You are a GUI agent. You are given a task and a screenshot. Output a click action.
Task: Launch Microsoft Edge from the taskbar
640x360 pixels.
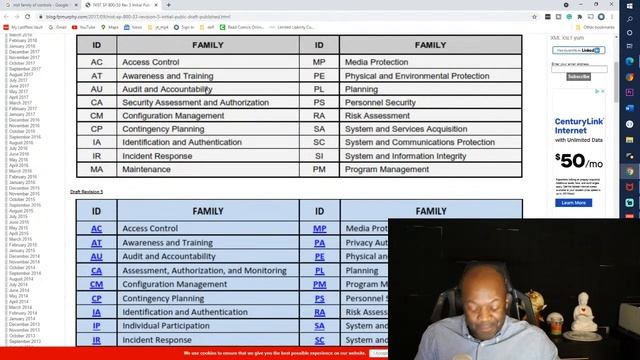pyautogui.click(x=630, y=61)
